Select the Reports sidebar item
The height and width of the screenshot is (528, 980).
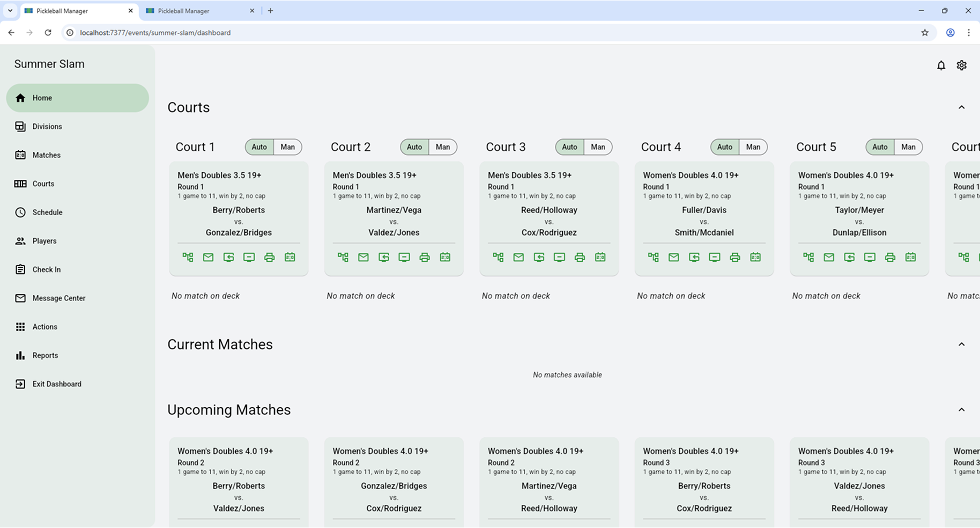(45, 355)
